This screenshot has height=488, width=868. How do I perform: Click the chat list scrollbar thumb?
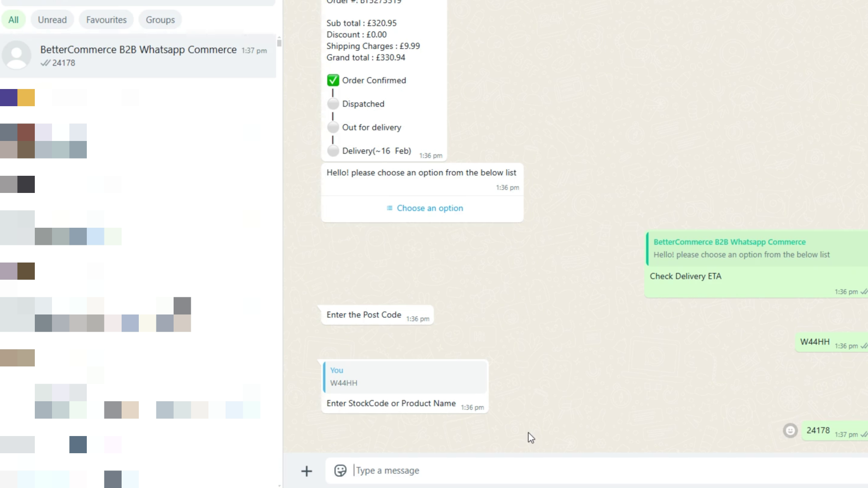(x=279, y=43)
